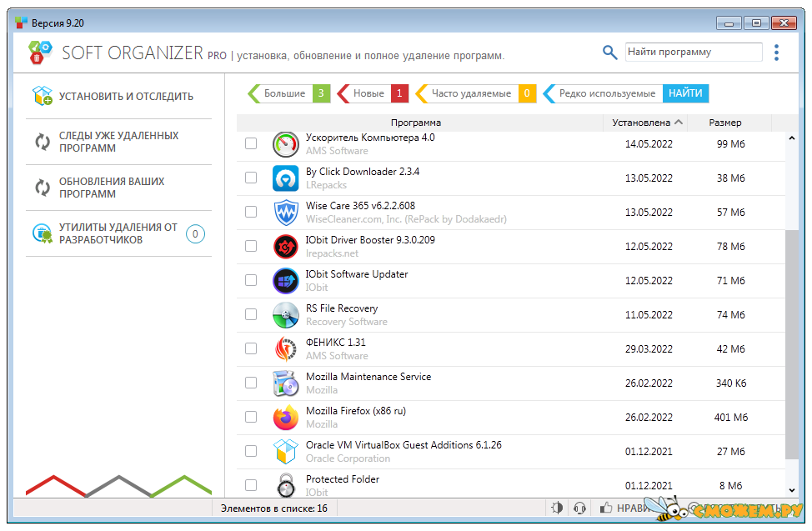Viewport: 812px width, 531px height.
Task: Select the Wise Care 365 checkbox
Action: [x=251, y=212]
